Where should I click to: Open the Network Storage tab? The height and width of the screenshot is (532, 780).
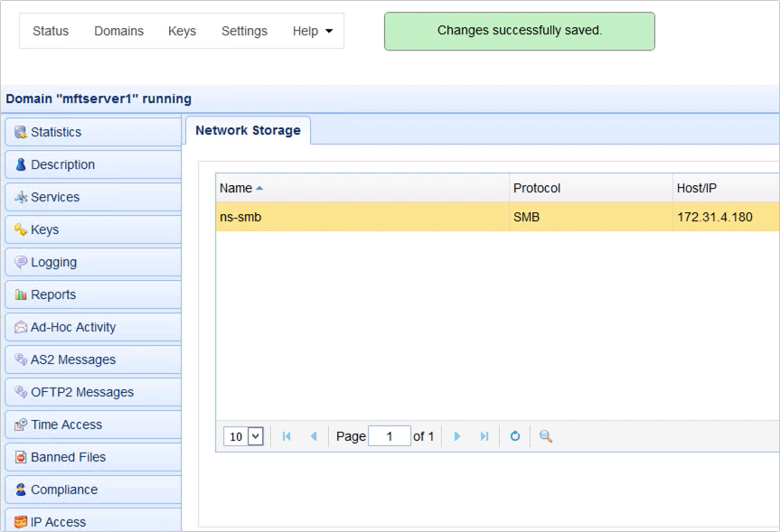(247, 129)
